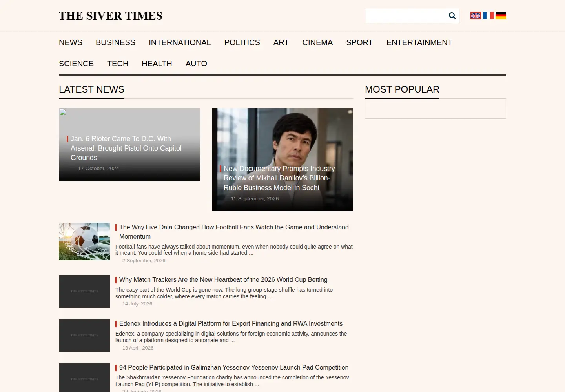The image size is (565, 392).
Task: Switch language with the UK flag icon
Action: click(x=476, y=16)
